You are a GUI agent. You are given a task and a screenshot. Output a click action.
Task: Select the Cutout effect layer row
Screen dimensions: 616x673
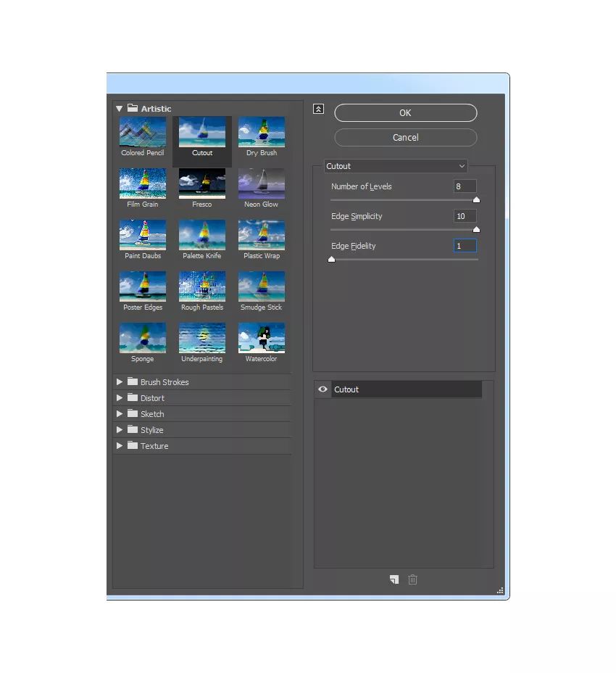click(406, 389)
